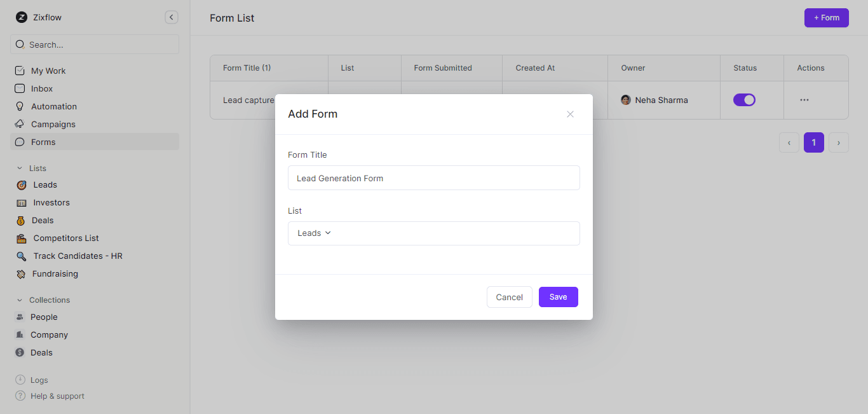Save the new Lead Generation Form
Image resolution: width=868 pixels, height=414 pixels.
coord(558,297)
